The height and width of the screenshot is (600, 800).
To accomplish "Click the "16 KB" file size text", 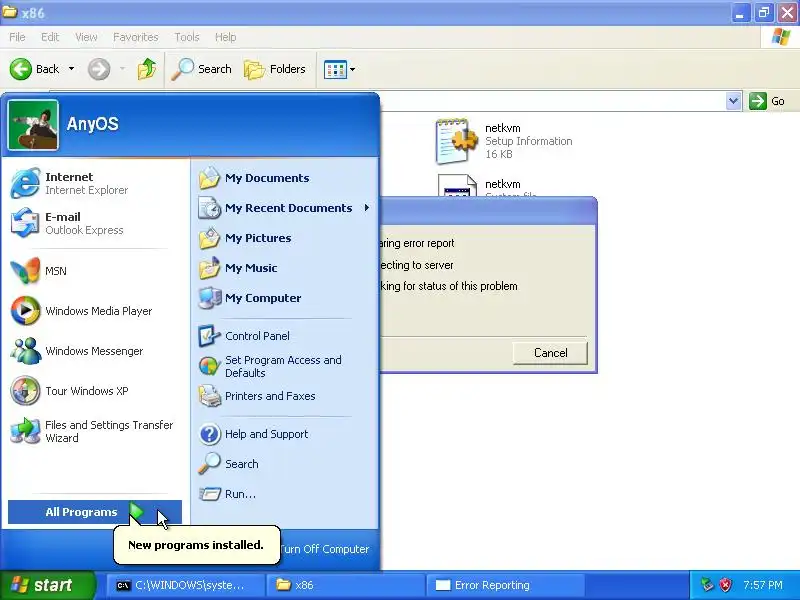I will click(498, 154).
